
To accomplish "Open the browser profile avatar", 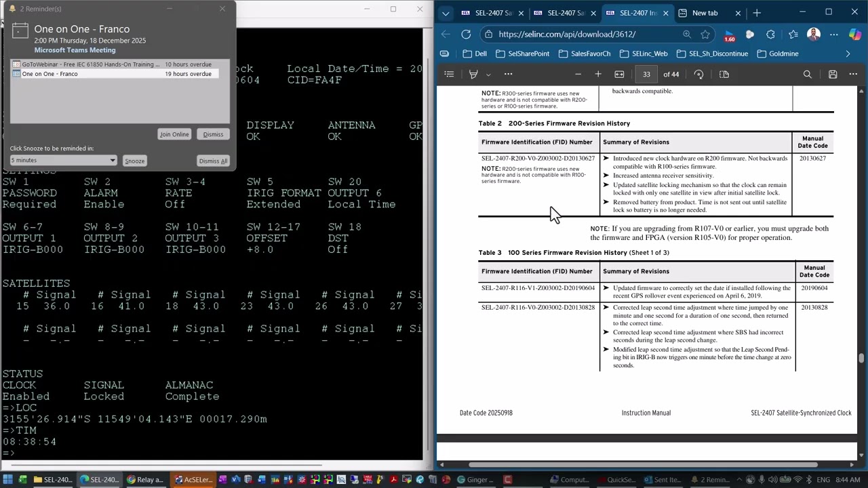I will [814, 34].
